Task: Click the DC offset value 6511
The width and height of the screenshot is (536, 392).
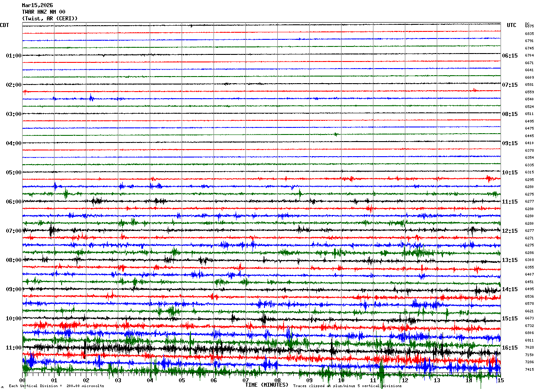Action: [x=529, y=114]
